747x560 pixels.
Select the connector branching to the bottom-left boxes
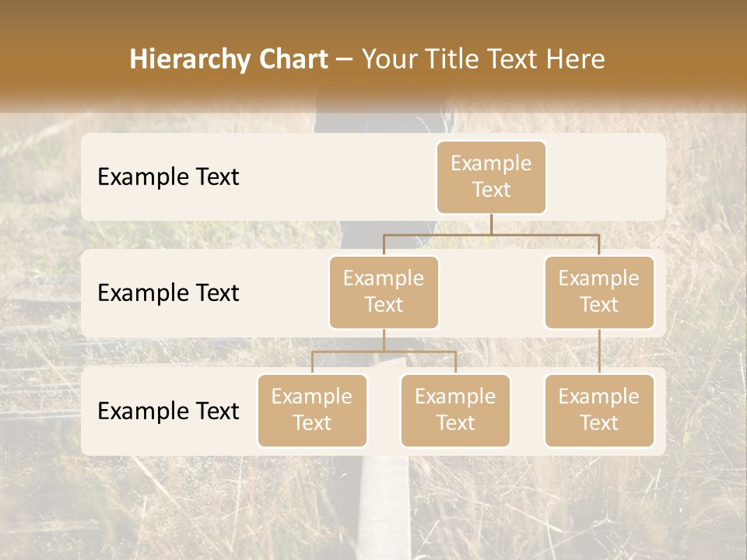[384, 352]
